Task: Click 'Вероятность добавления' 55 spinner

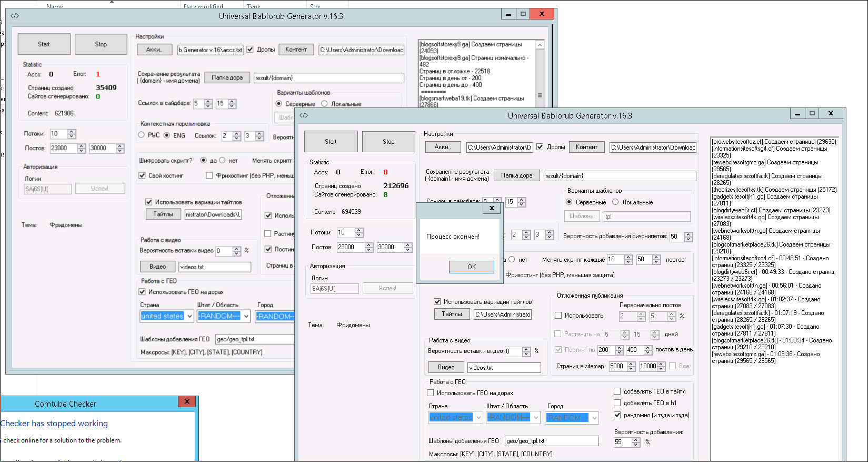Action: click(x=636, y=442)
